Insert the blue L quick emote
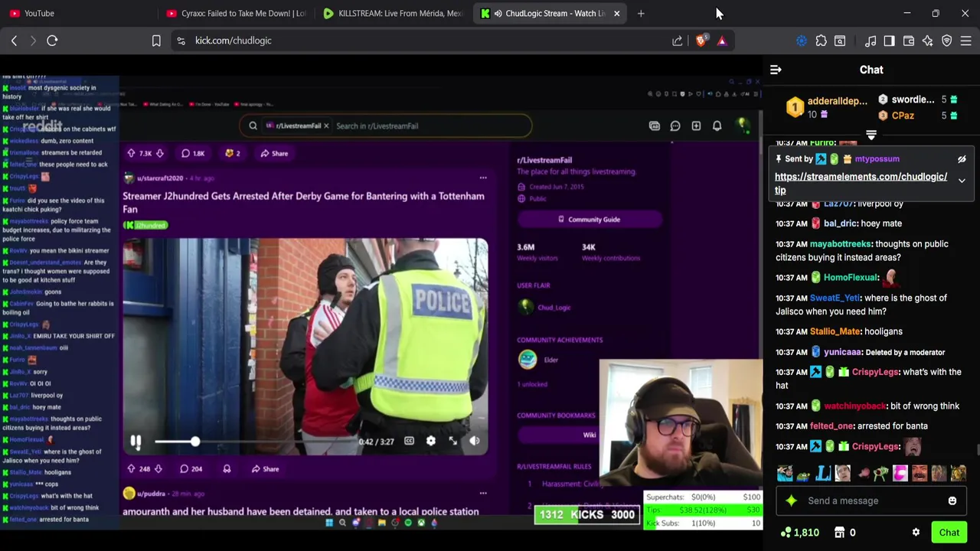The width and height of the screenshot is (980, 551). coord(823,474)
